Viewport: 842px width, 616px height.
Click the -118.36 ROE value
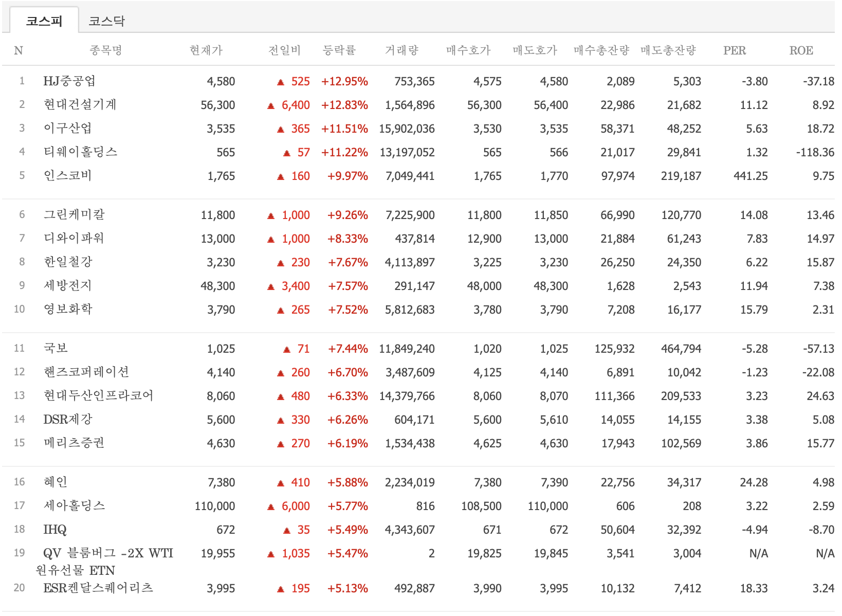coord(815,152)
